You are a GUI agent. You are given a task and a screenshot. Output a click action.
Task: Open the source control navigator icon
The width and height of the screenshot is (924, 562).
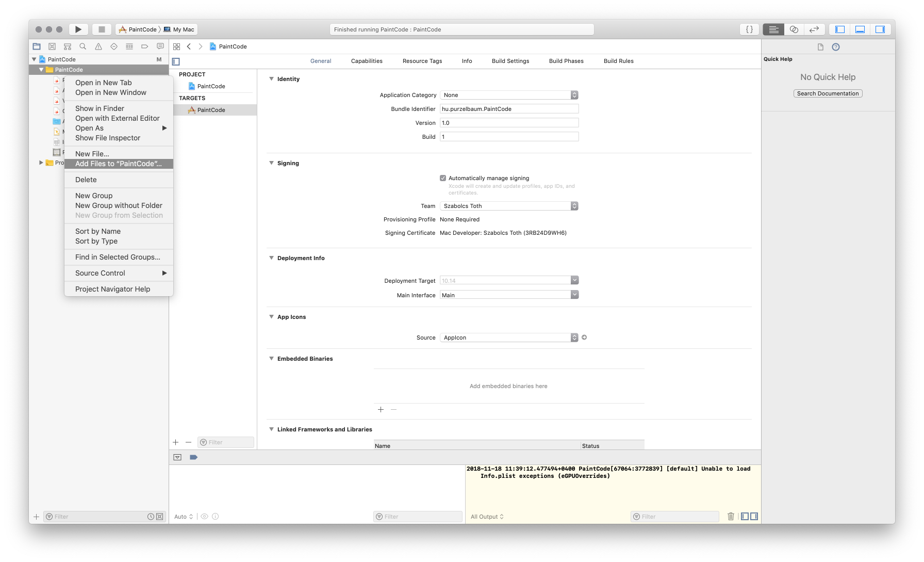[x=52, y=46]
